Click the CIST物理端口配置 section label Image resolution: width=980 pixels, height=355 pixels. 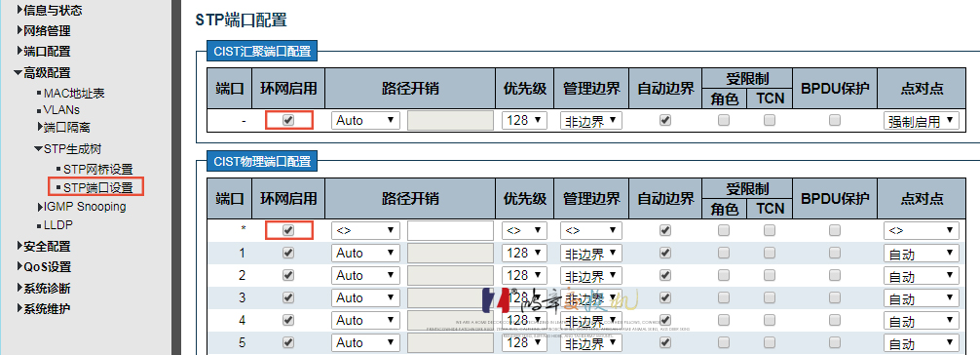tap(262, 162)
